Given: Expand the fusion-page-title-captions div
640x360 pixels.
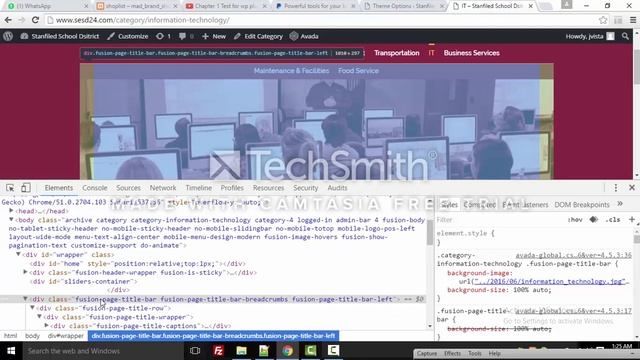Looking at the screenshot, I should pyautogui.click(x=47, y=326).
